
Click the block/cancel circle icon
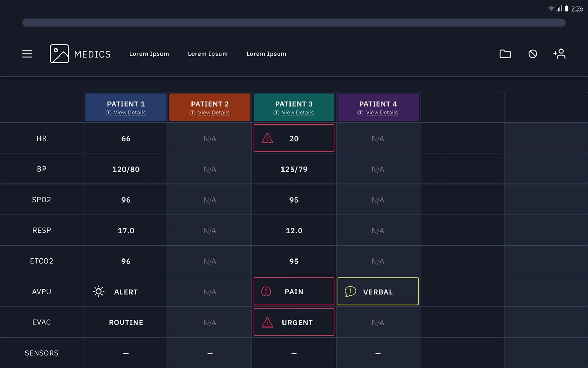[533, 54]
